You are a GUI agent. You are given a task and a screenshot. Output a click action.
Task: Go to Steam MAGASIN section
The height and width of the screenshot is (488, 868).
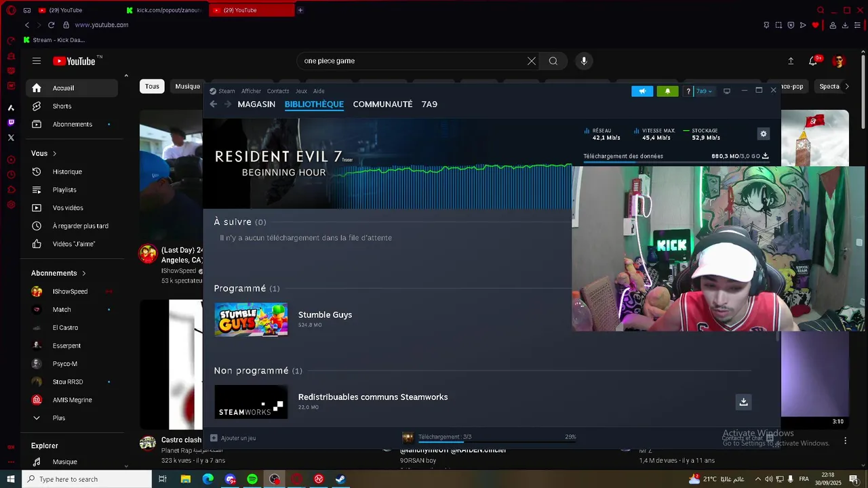tap(256, 104)
